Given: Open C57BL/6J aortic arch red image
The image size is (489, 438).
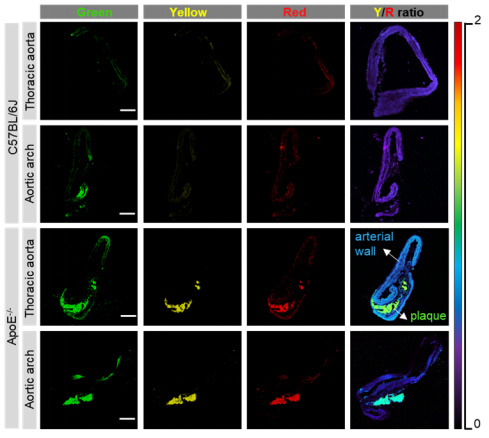Looking at the screenshot, I should (296, 174).
